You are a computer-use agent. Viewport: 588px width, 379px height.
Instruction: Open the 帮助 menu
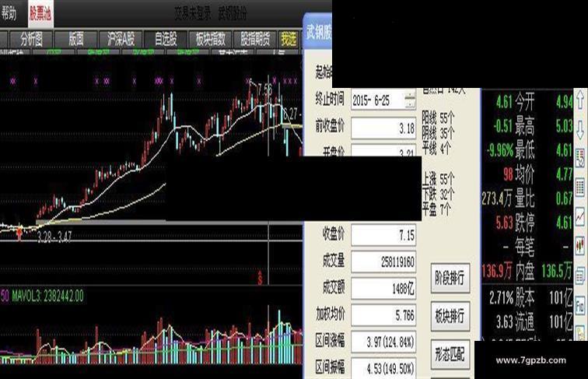point(9,13)
